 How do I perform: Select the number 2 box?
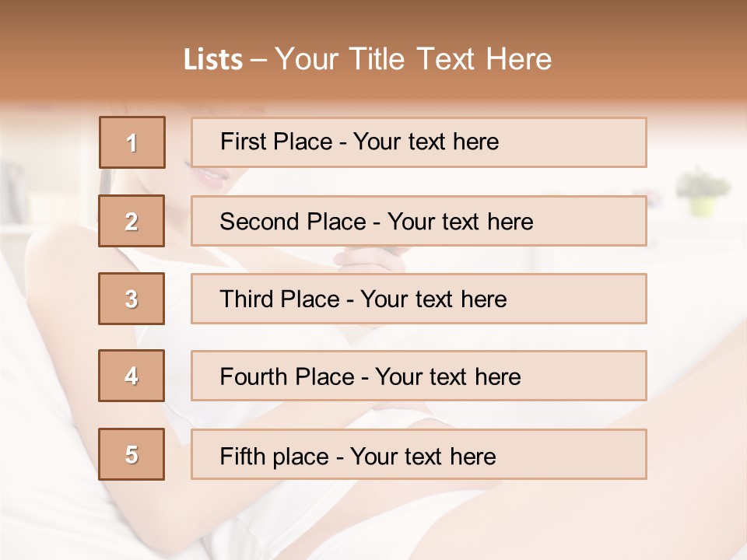(x=132, y=221)
